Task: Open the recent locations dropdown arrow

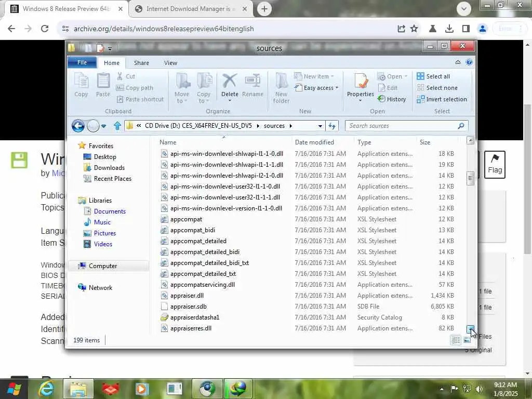Action: [x=103, y=126]
